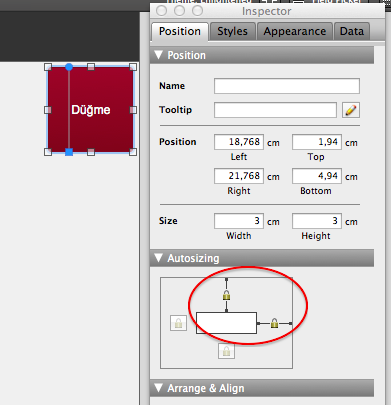Toggle the right anchor lock in Autosizing
This screenshot has height=405, width=391.
pyautogui.click(x=274, y=323)
